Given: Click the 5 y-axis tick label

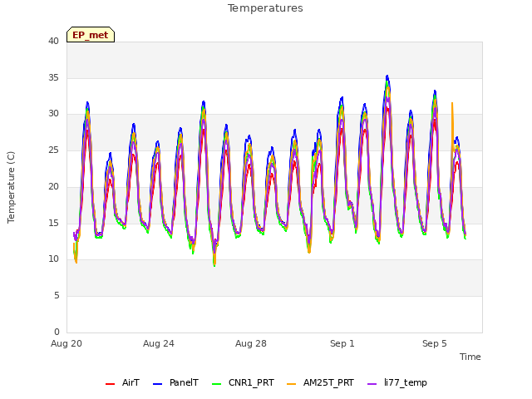Looking at the screenshot, I should tap(57, 296).
